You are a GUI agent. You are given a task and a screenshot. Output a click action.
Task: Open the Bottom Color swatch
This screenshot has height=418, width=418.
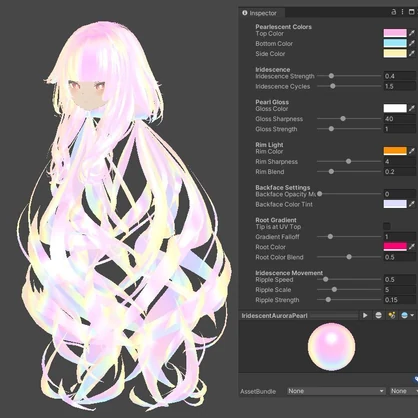[395, 43]
